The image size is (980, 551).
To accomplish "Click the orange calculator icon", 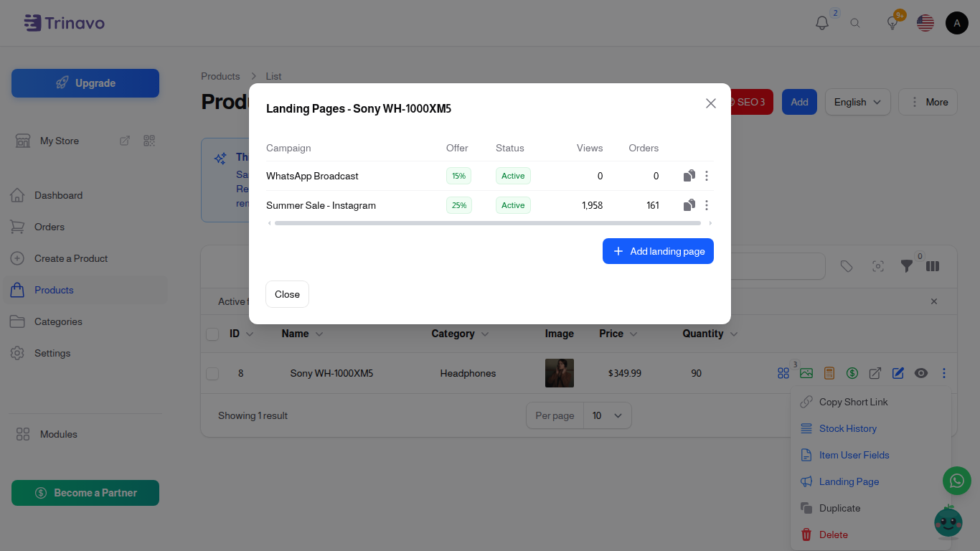I will click(829, 373).
